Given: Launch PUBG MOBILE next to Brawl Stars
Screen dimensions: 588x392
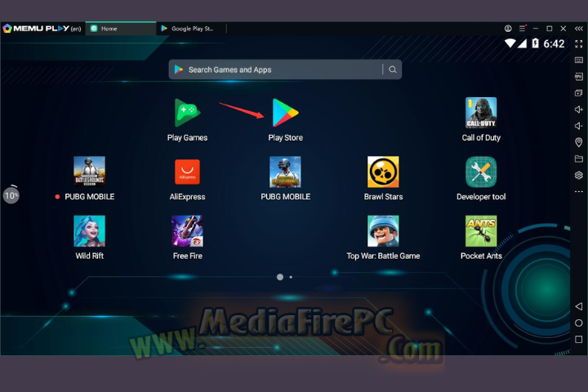Looking at the screenshot, I should (285, 171).
